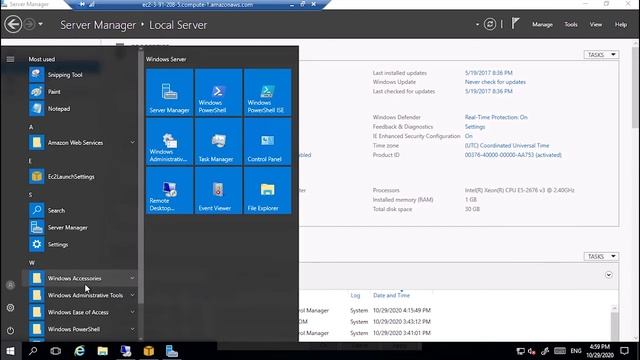The width and height of the screenshot is (640, 360).
Task: Open Notepad from Most used
Action: click(80, 109)
